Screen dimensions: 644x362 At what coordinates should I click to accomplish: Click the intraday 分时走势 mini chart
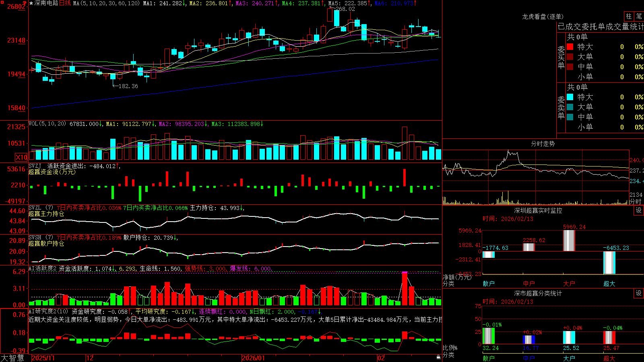pyautogui.click(x=536, y=177)
